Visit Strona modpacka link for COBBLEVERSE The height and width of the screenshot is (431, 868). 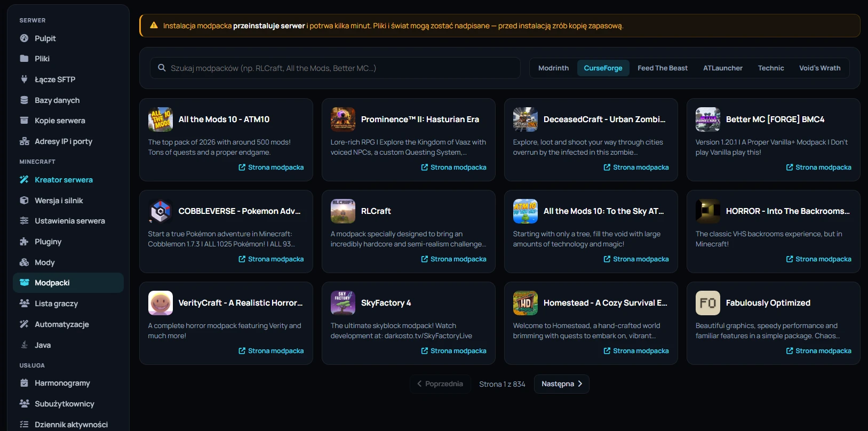271,259
